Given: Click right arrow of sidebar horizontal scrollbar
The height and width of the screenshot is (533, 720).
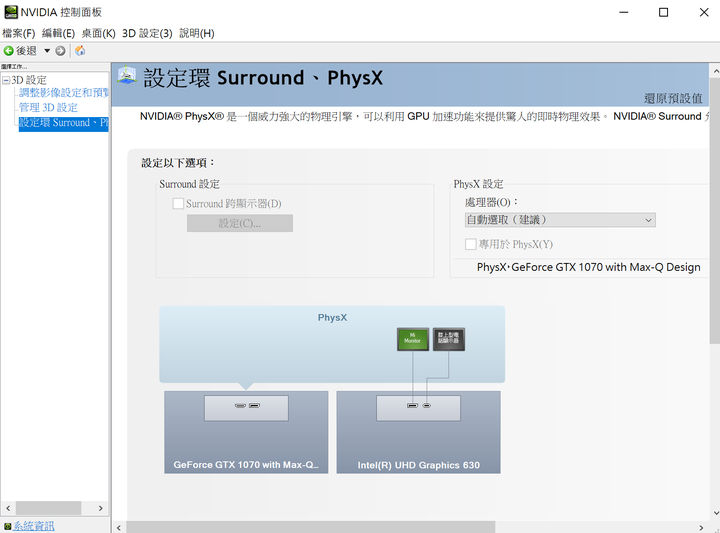Looking at the screenshot, I should 101,508.
